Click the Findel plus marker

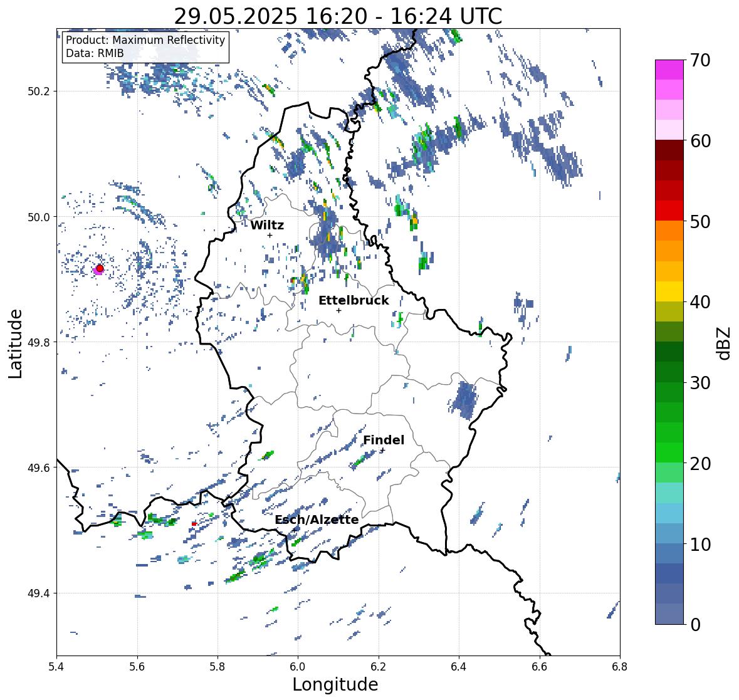[x=383, y=451]
